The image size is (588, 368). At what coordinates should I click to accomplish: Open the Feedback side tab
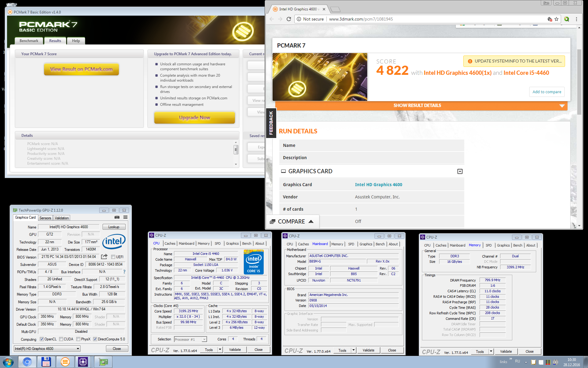click(271, 123)
